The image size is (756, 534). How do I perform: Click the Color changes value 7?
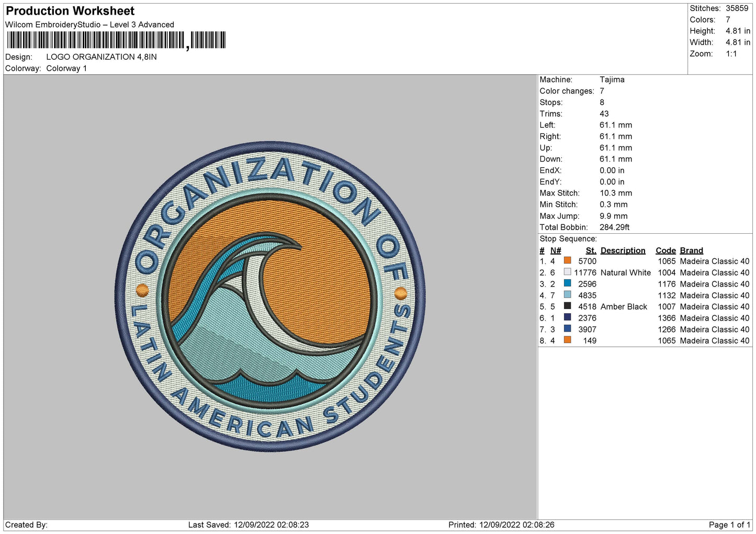(602, 91)
